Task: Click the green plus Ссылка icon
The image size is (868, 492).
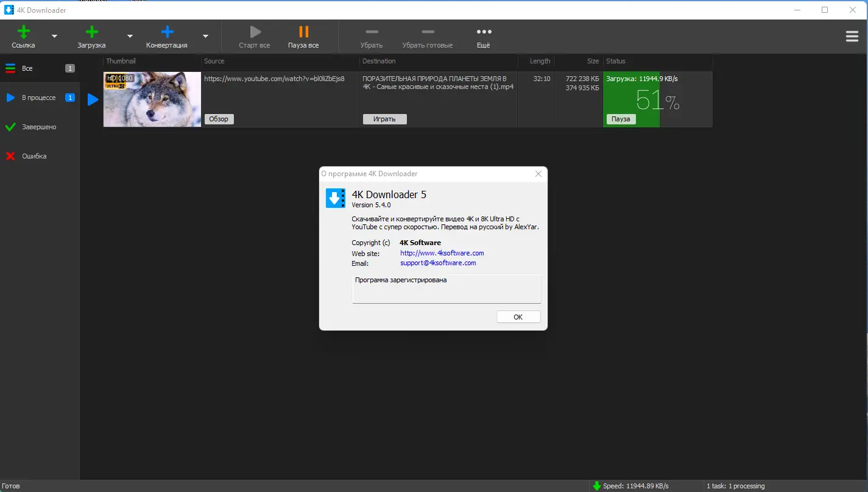Action: pos(23,32)
